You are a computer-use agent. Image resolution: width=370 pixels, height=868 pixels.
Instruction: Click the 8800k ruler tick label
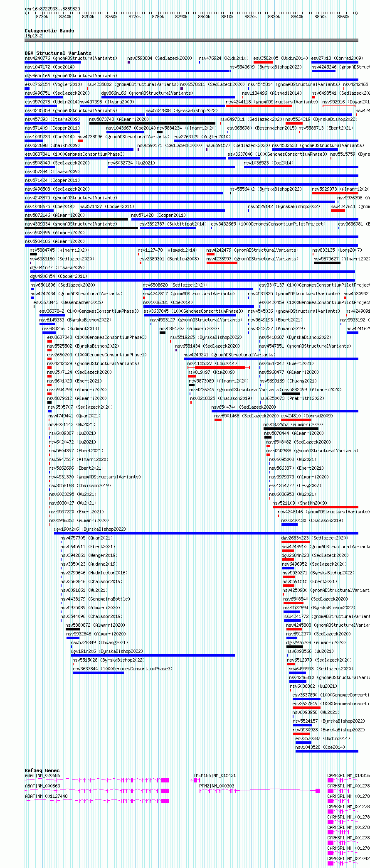point(204,17)
